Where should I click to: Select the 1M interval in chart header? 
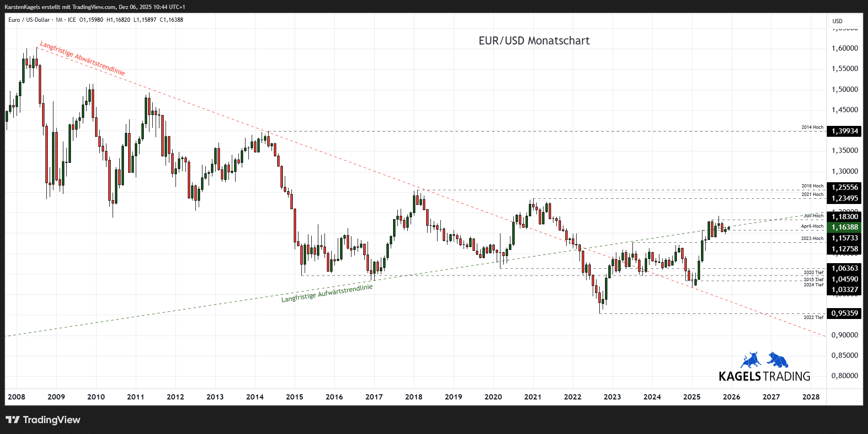pos(59,20)
